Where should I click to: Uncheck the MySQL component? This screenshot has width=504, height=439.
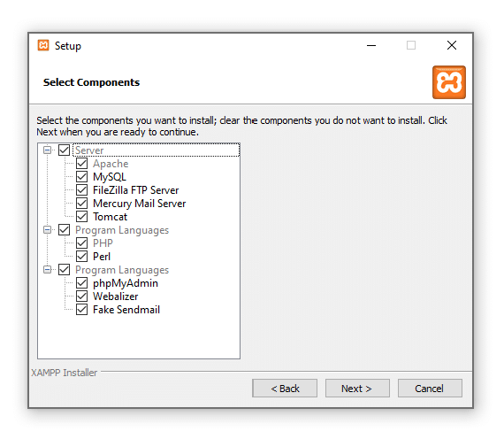[x=81, y=177]
